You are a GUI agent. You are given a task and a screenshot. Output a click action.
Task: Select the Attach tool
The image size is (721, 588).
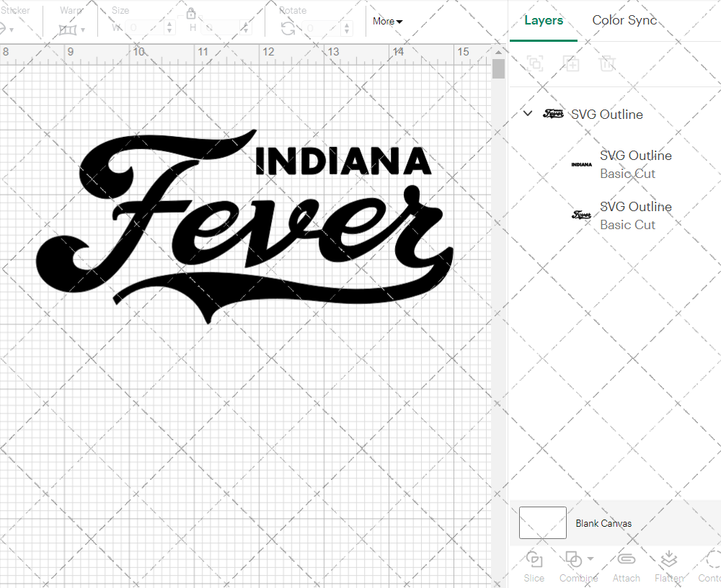[626, 566]
